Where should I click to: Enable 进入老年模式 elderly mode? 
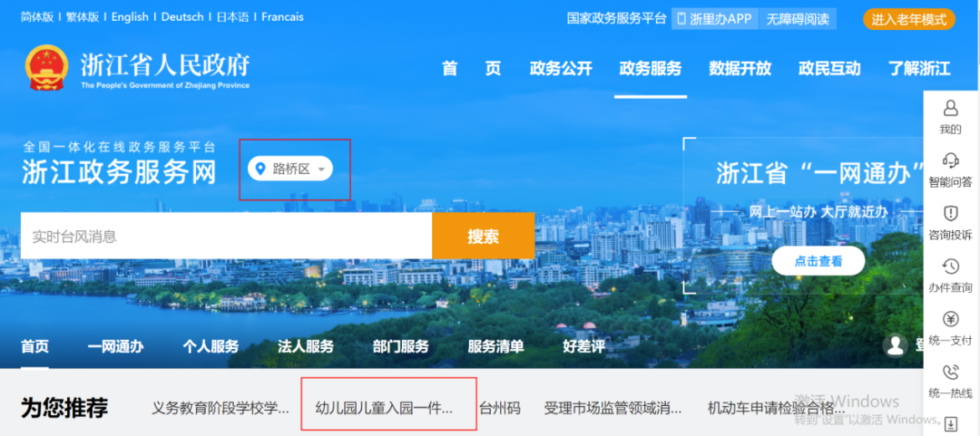point(908,19)
